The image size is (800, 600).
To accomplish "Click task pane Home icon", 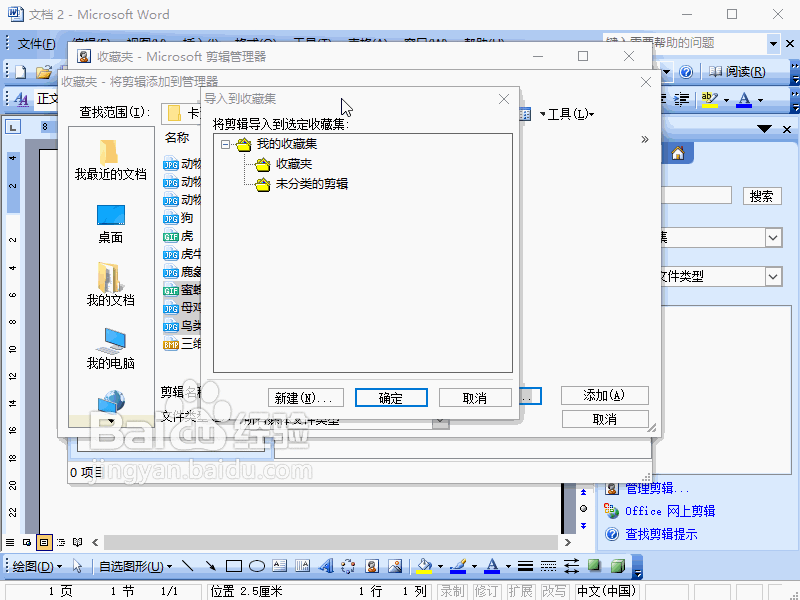I will click(678, 153).
